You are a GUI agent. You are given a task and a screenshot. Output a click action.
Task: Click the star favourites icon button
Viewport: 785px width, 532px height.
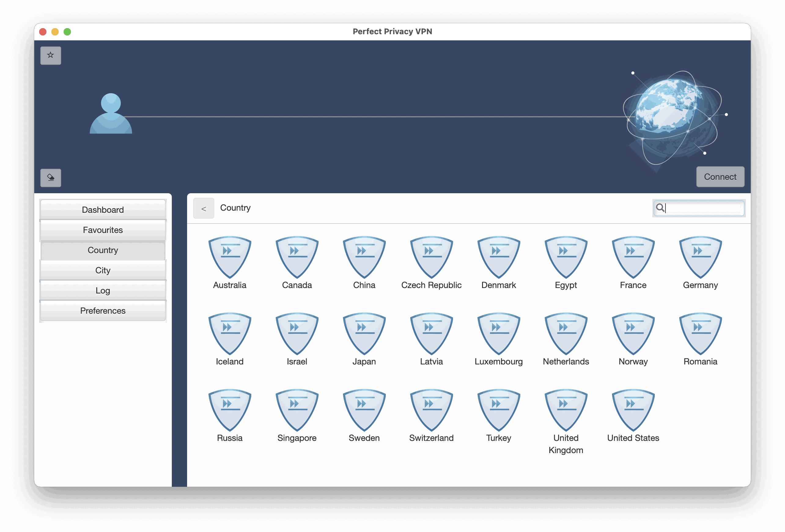pyautogui.click(x=51, y=55)
